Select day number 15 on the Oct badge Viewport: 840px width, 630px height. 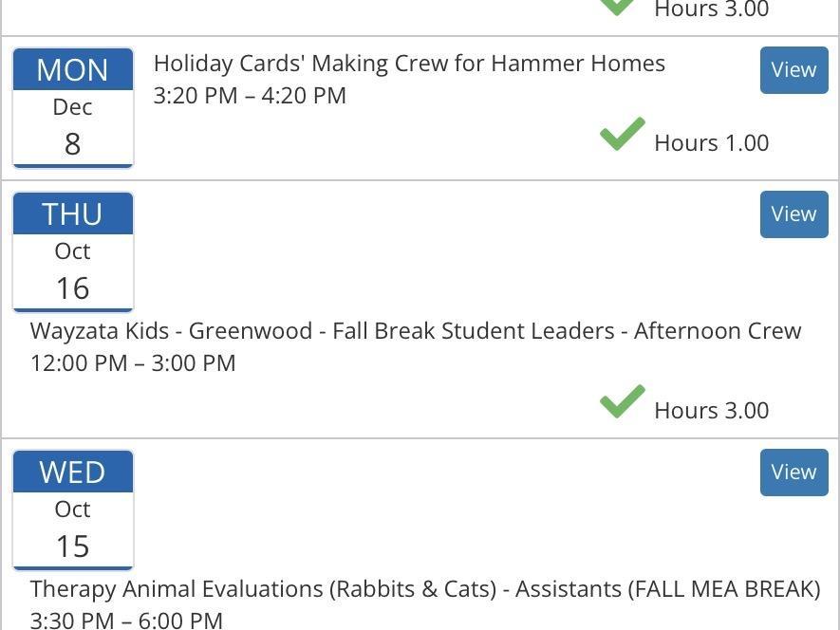[x=73, y=547]
